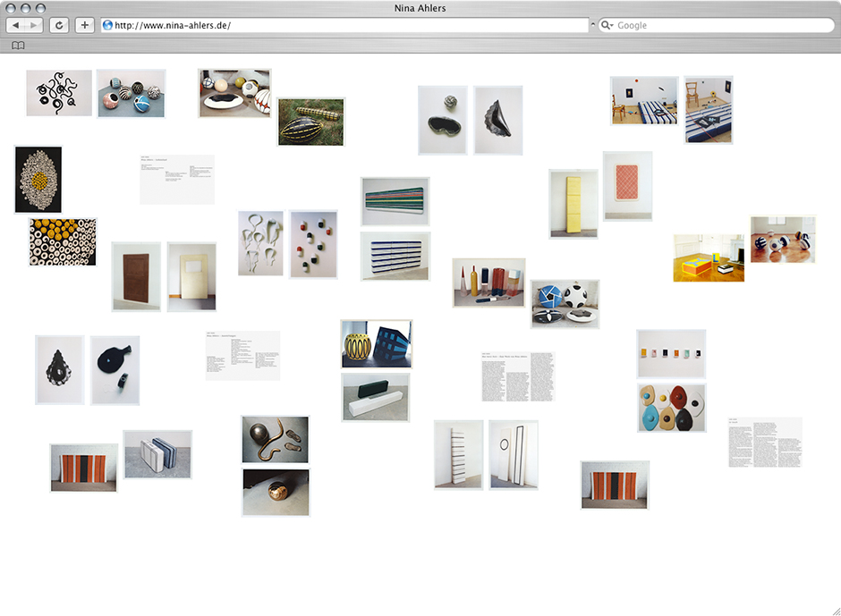This screenshot has width=841, height=616.
Task: Open the horizontal colored stripes painting thumbnail
Action: coord(395,201)
